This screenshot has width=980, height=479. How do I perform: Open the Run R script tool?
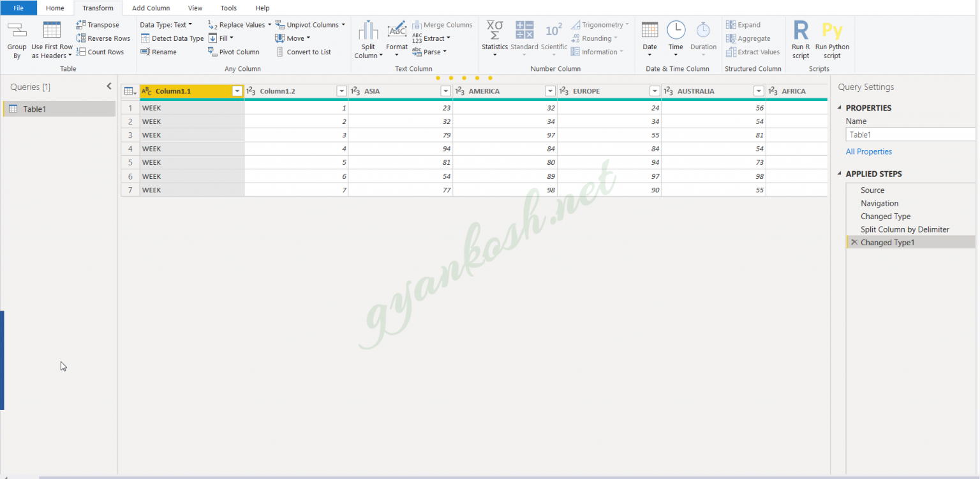pos(800,40)
